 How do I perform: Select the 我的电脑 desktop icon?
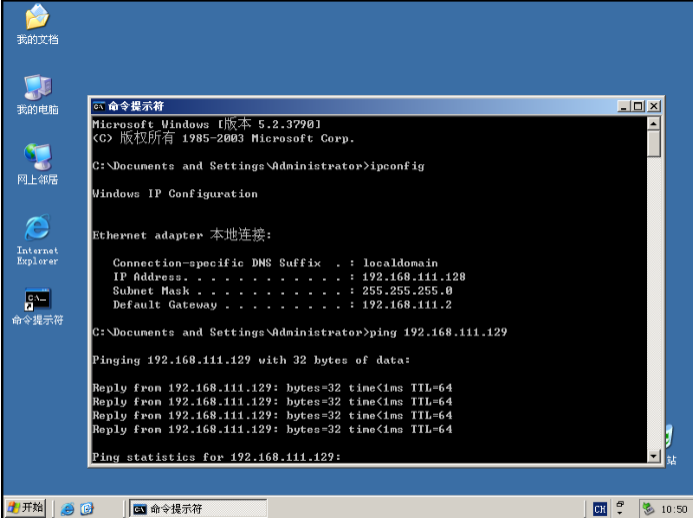(x=37, y=95)
